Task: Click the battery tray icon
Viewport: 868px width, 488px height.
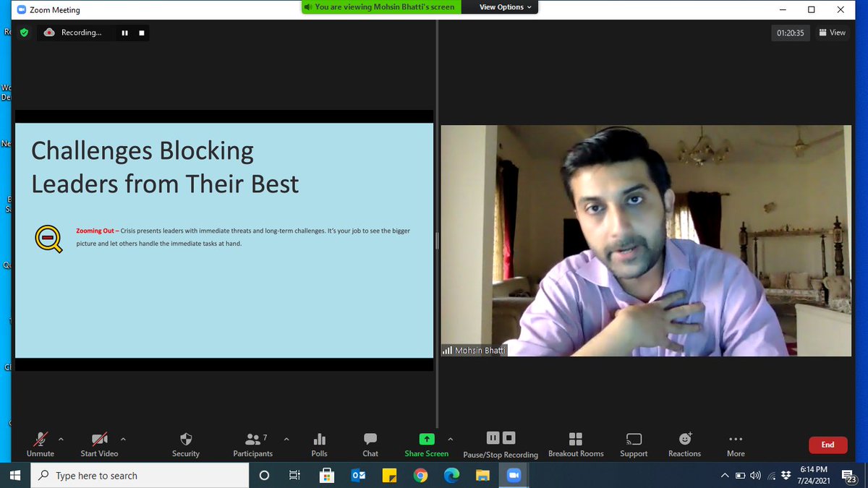Action: [740, 476]
